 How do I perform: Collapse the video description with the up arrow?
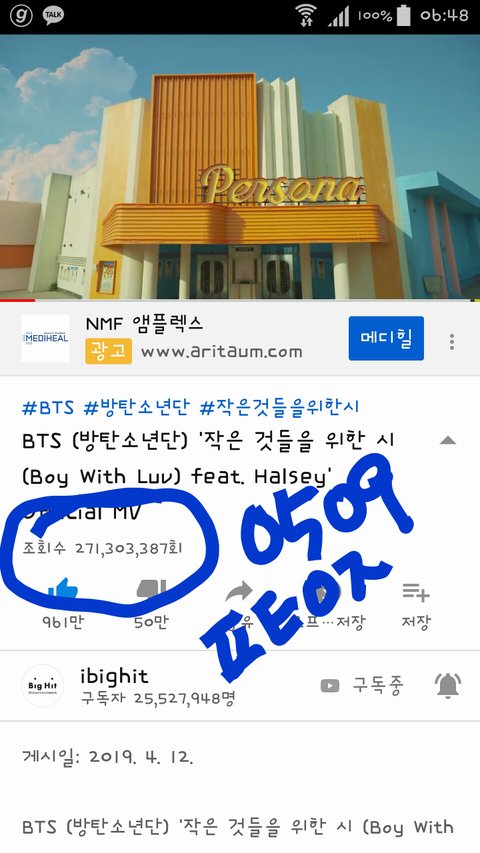[x=448, y=440]
